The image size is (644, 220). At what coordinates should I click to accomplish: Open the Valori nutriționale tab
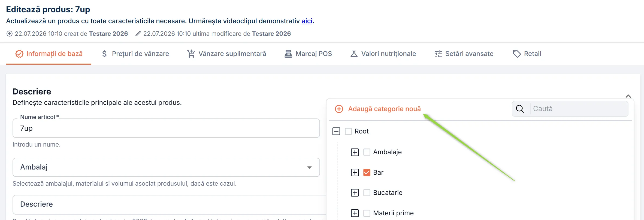tap(383, 54)
